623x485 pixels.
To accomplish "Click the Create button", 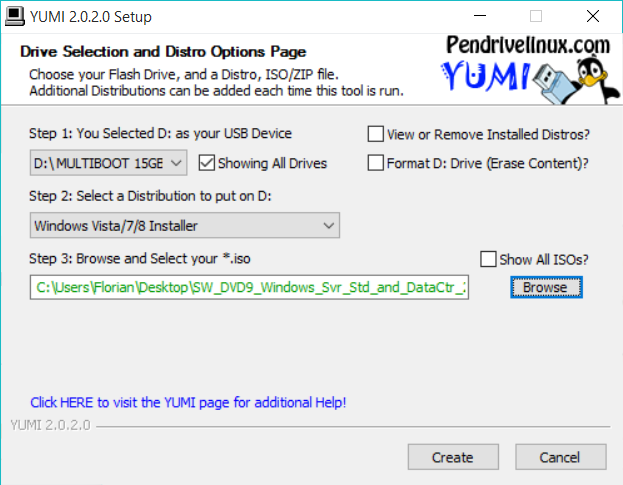I will (x=453, y=457).
